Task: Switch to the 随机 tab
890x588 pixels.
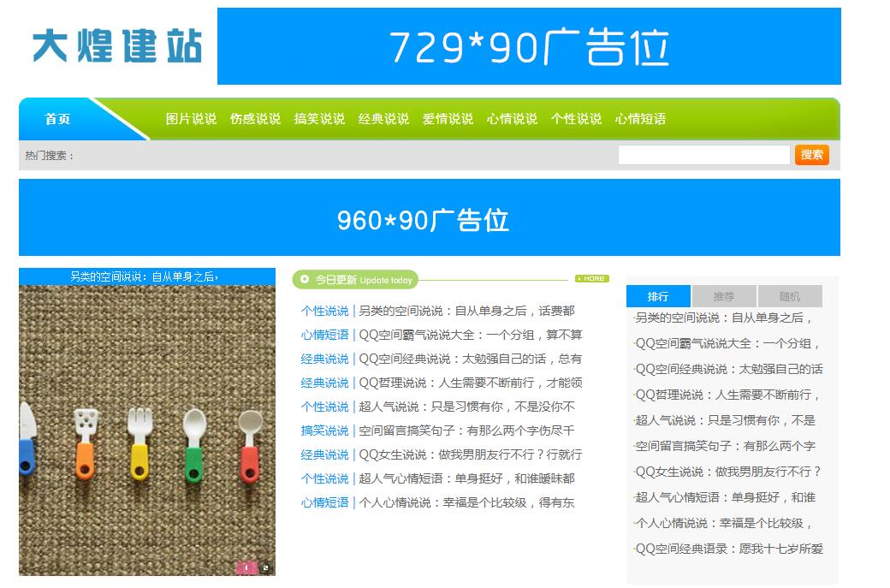Action: pos(790,296)
